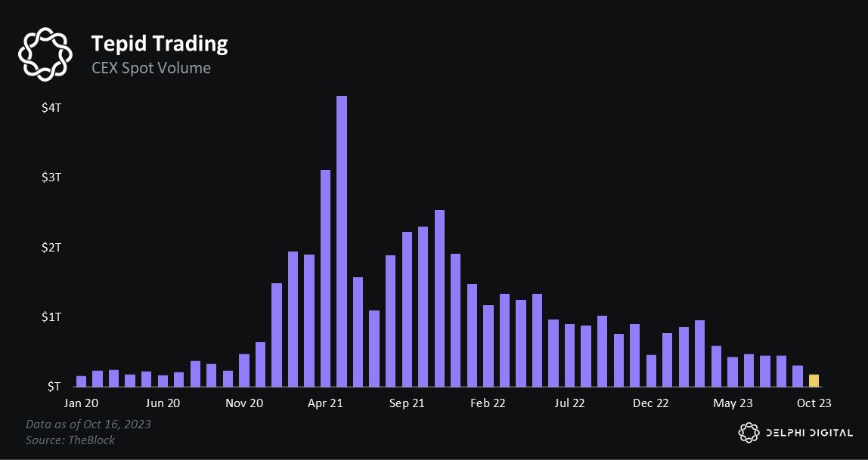Click "Data as of Oct 16, 2023" note

pyautogui.click(x=88, y=424)
